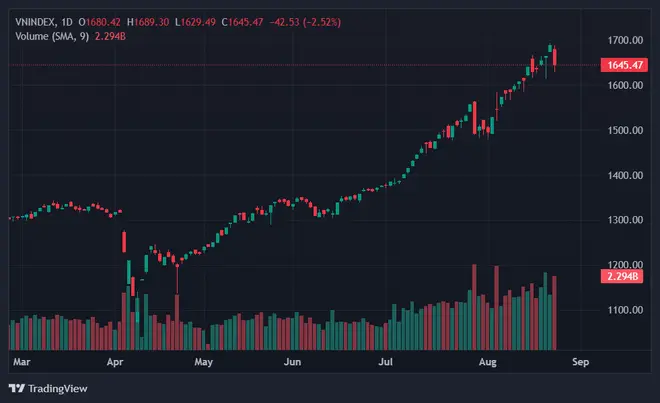Image resolution: width=660 pixels, height=403 pixels.
Task: Click the large red April gap-down candle
Action: click(x=124, y=241)
